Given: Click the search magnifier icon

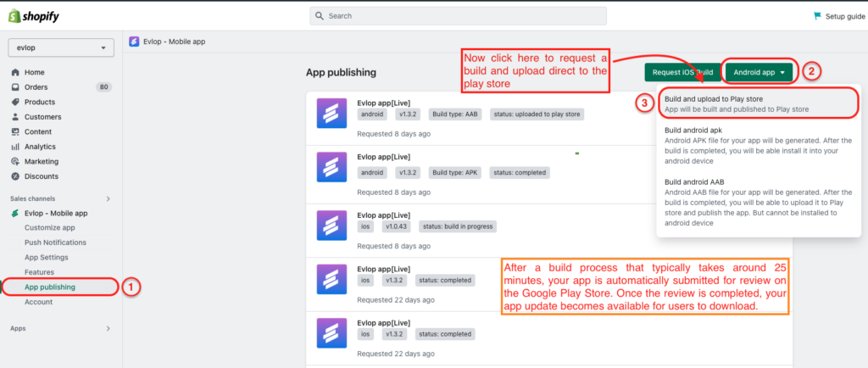Looking at the screenshot, I should coord(320,16).
